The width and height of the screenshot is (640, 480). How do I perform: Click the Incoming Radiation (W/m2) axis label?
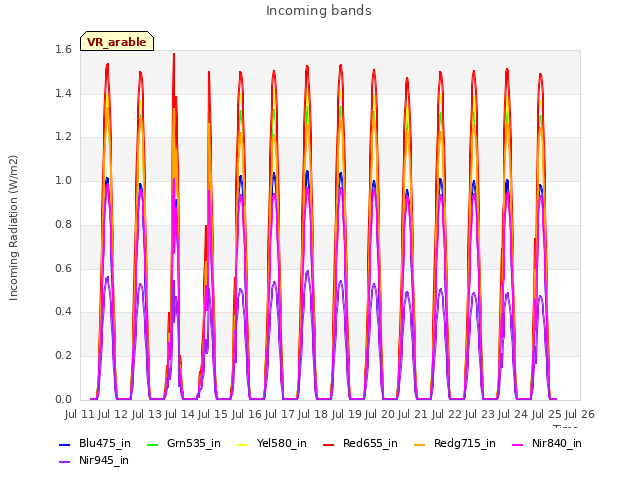[x=13, y=228]
